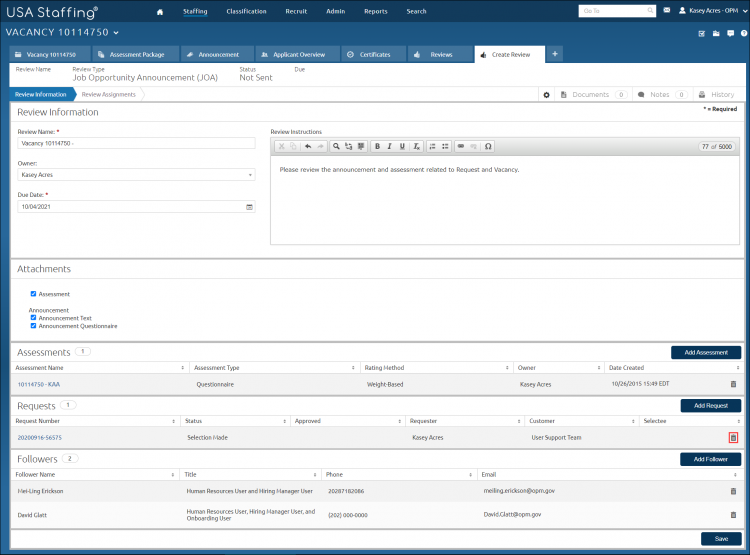Open the Admin menu
750x555 pixels.
(335, 11)
